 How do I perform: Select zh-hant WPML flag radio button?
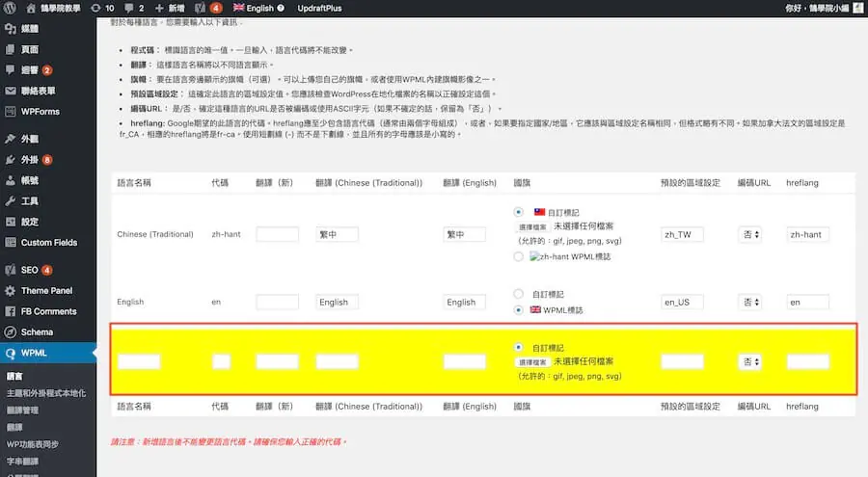click(518, 256)
